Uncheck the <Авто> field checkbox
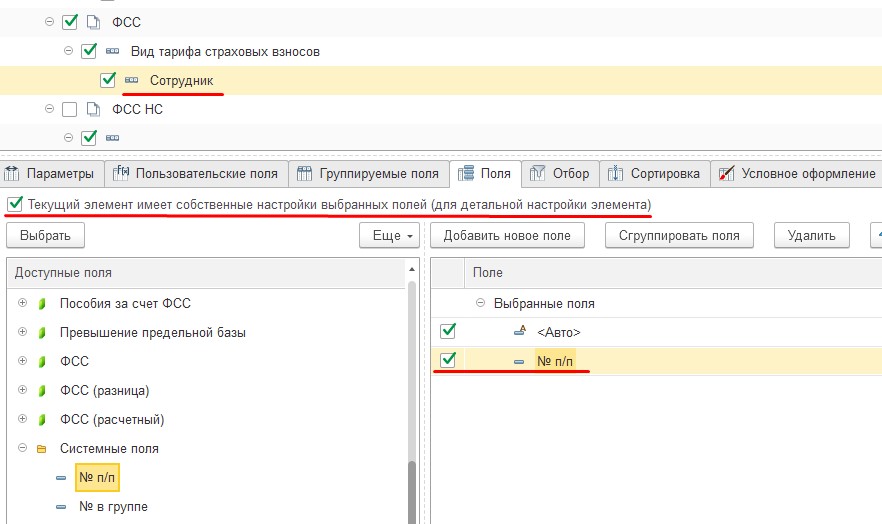Viewport: 882px width, 524px height. point(448,331)
